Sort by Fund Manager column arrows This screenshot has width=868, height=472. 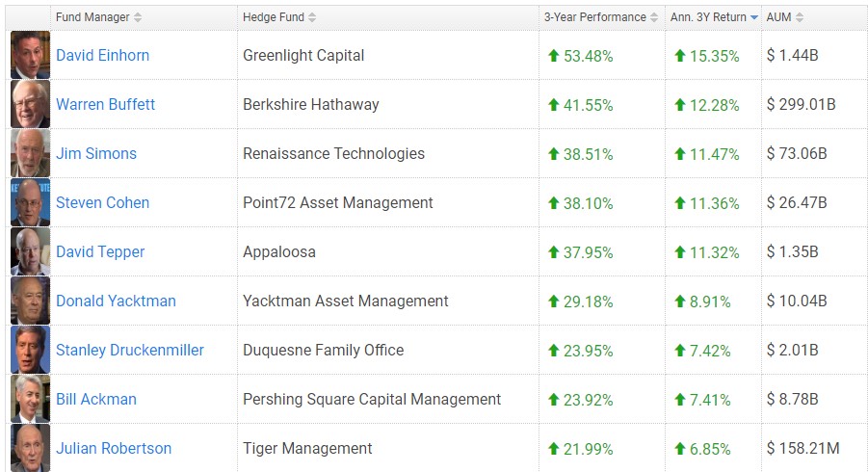click(138, 17)
